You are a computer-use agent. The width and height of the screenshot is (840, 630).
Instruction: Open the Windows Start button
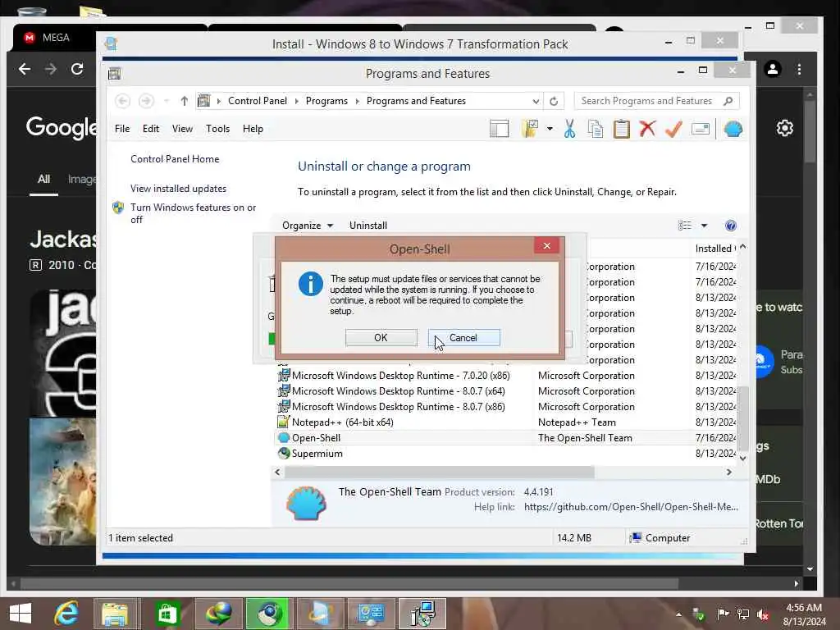21,614
